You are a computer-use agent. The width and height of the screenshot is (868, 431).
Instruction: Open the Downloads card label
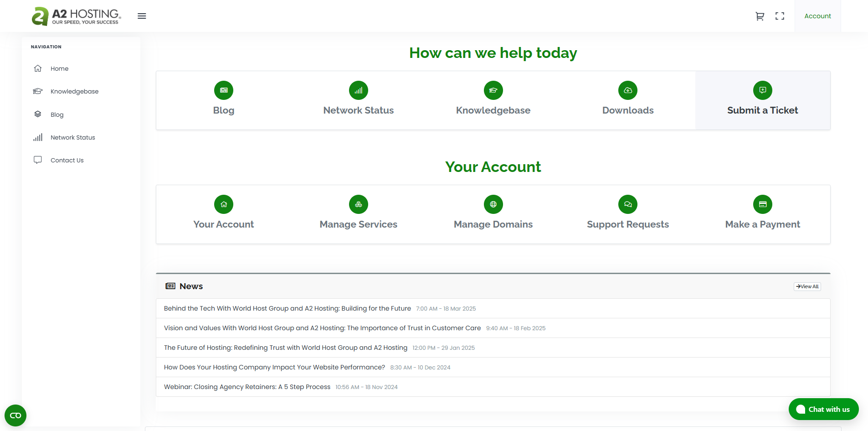click(628, 110)
